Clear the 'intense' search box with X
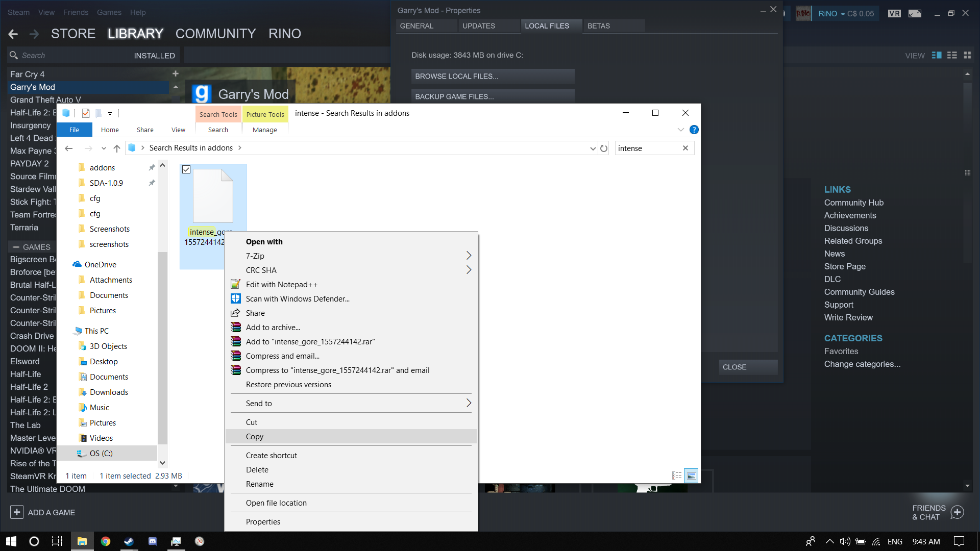Image resolution: width=980 pixels, height=551 pixels. pyautogui.click(x=685, y=148)
